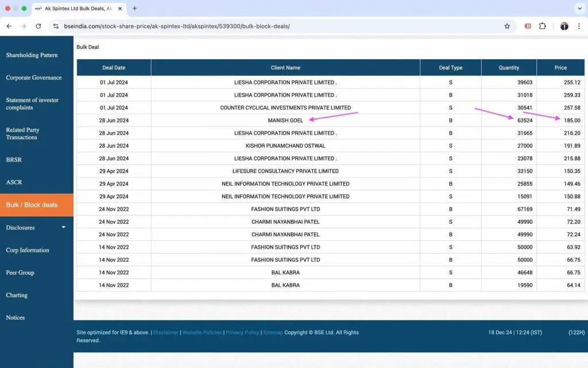588x368 pixels.
Task: View site information icon in address bar
Action: (x=56, y=26)
